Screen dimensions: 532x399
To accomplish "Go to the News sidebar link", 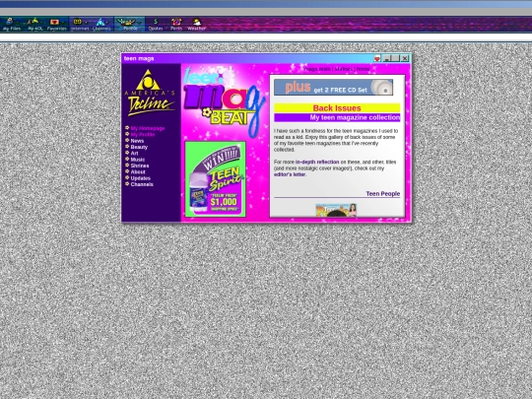I will [x=137, y=141].
